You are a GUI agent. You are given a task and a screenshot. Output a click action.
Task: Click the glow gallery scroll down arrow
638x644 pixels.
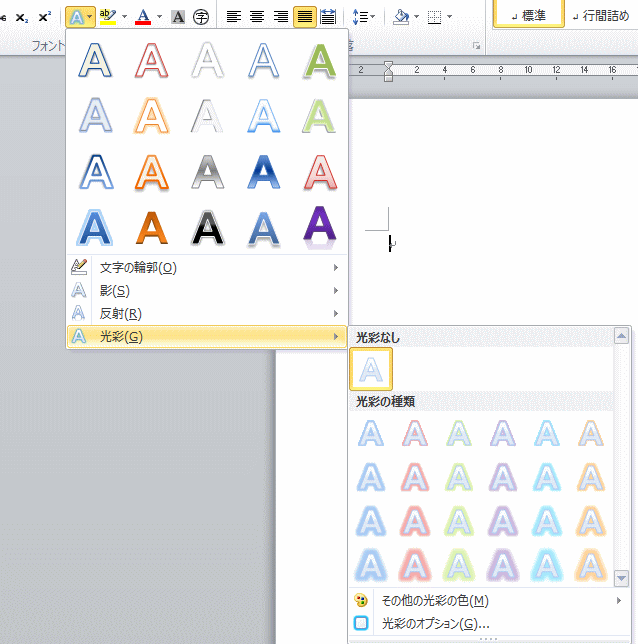621,578
